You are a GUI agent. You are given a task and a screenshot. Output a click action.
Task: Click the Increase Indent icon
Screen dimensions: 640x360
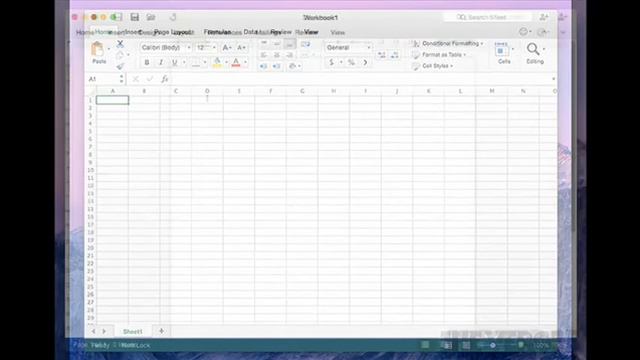(x=277, y=66)
